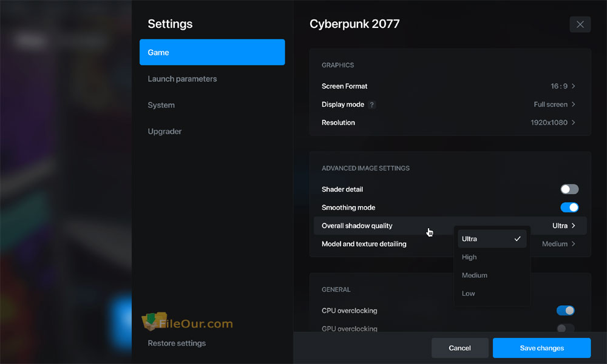
Task: Click the Settings heading in the sidebar
Action: (x=170, y=24)
